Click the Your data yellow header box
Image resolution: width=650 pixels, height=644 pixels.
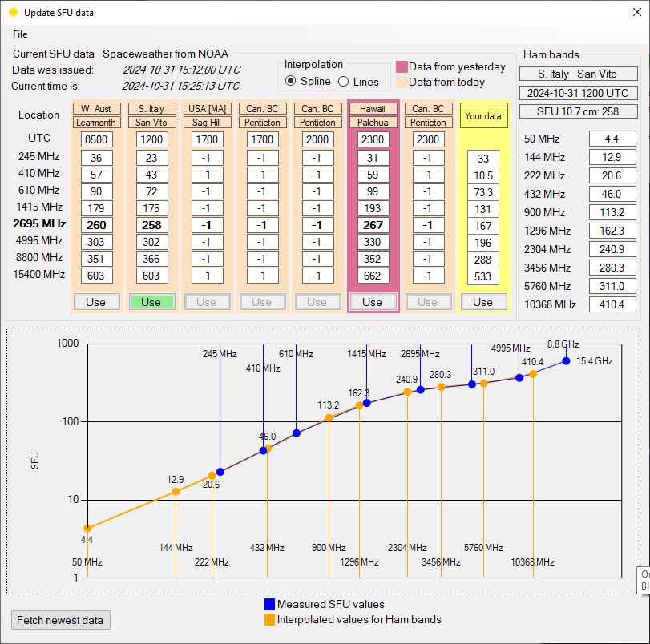pyautogui.click(x=483, y=115)
